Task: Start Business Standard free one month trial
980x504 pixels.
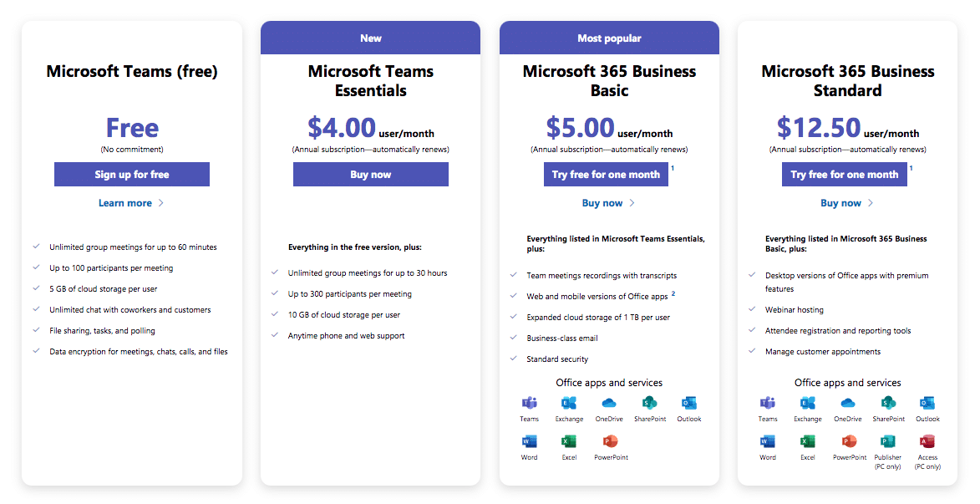Action: point(845,175)
